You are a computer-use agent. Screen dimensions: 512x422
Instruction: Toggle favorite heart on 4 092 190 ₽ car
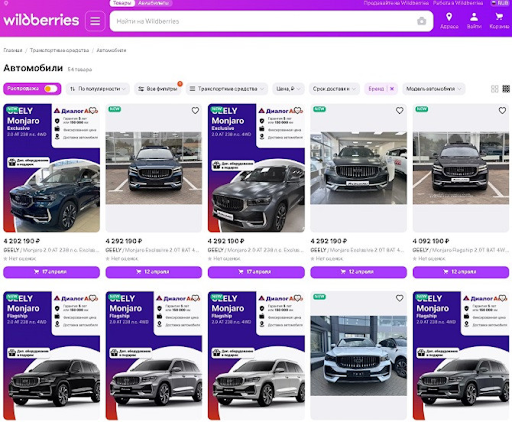pos(502,110)
